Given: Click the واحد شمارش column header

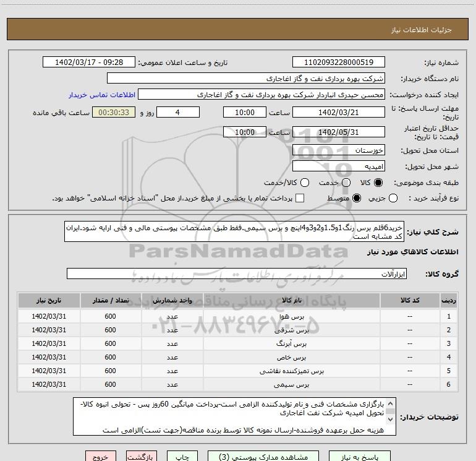Looking at the screenshot, I should click(x=172, y=300).
